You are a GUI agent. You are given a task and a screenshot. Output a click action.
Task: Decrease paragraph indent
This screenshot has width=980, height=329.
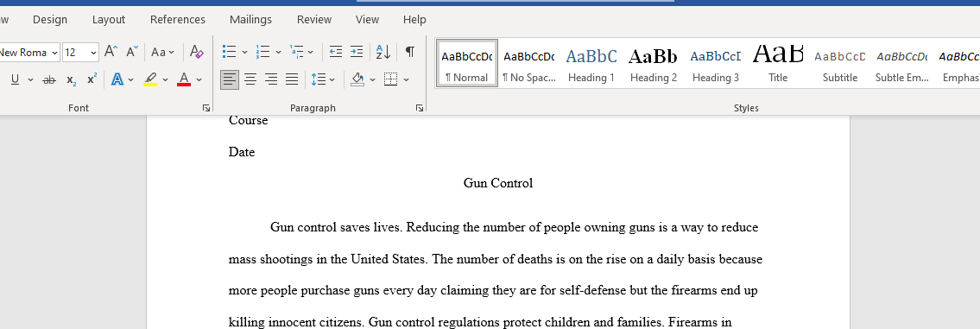pyautogui.click(x=336, y=52)
